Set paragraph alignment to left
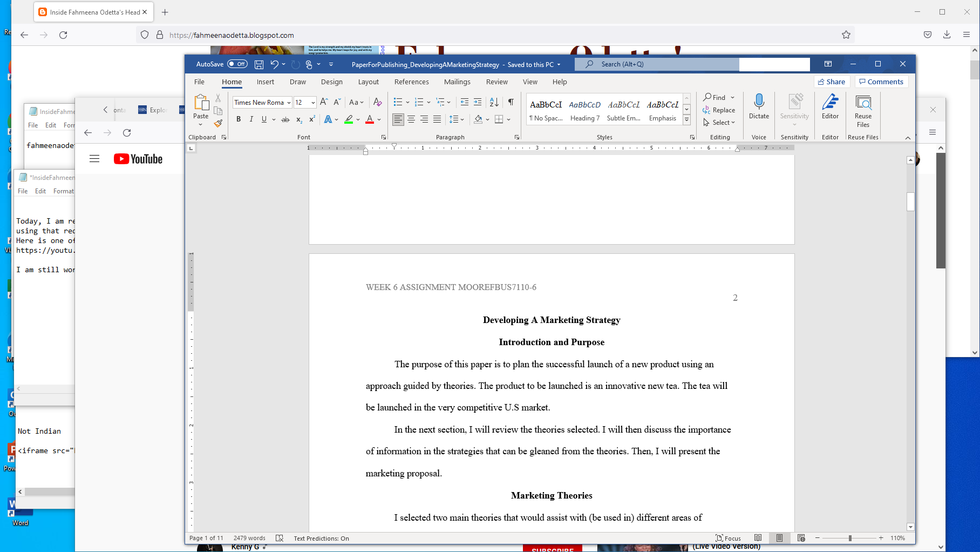Image resolution: width=980 pixels, height=552 pixels. pos(398,119)
